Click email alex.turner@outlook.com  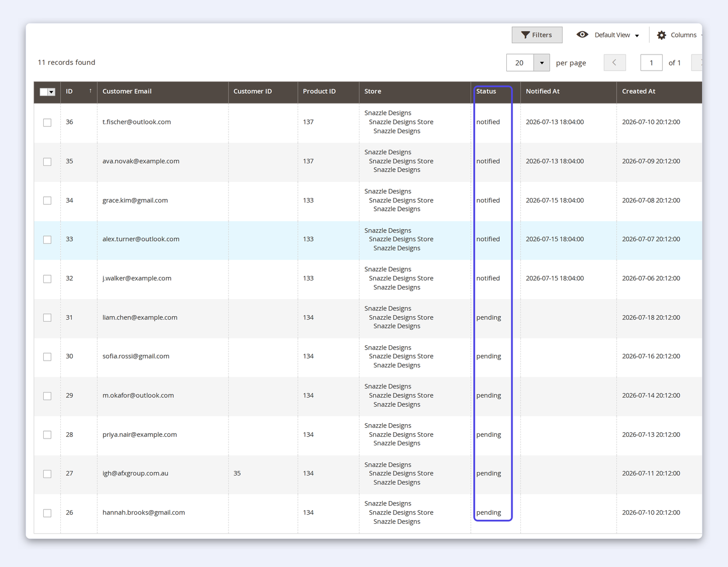[x=141, y=239]
